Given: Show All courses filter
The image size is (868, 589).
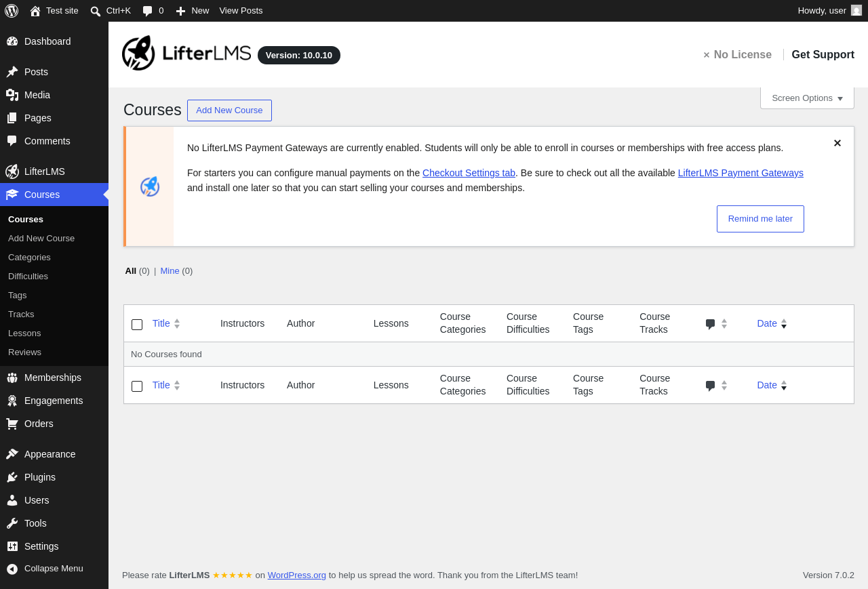Looking at the screenshot, I should [x=131, y=271].
